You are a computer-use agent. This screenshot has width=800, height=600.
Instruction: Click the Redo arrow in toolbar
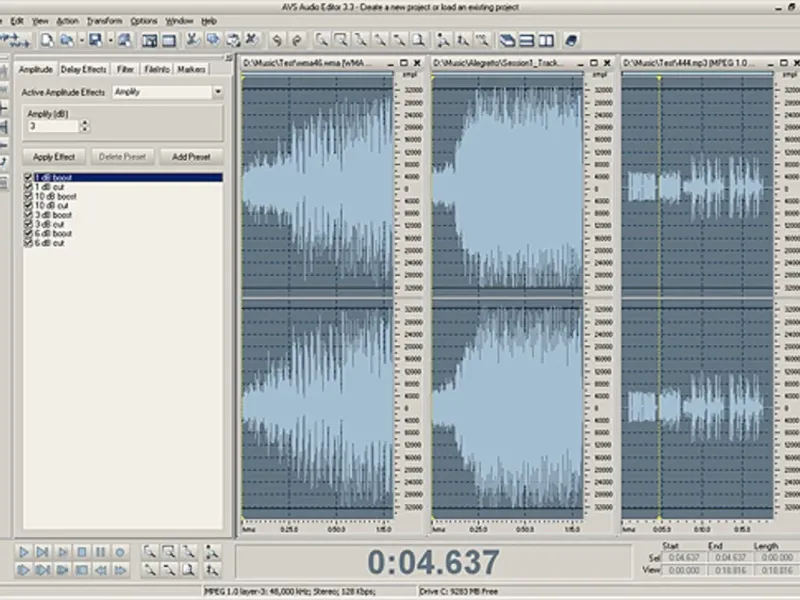click(295, 40)
